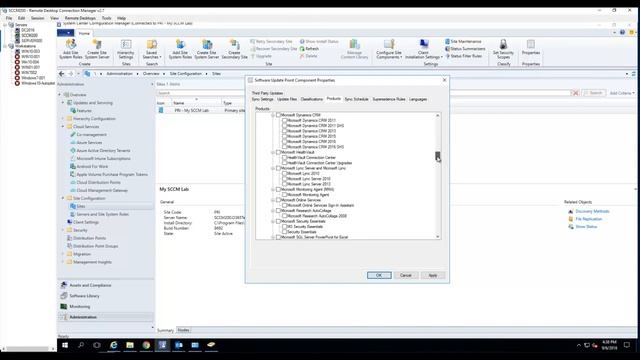Check HealthVault Connection Center Upgrades checkbox

tap(284, 163)
